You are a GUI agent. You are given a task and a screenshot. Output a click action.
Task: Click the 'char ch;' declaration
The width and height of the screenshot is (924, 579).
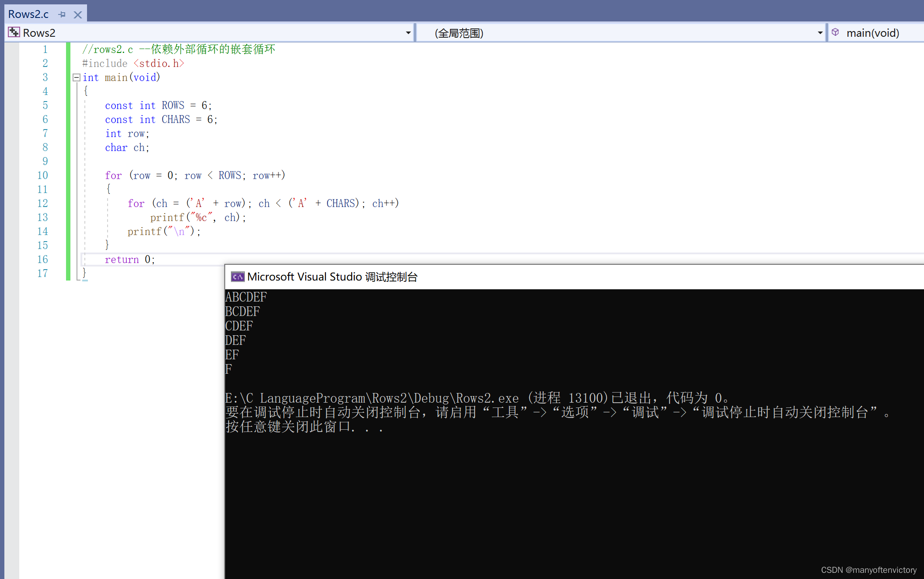(127, 147)
